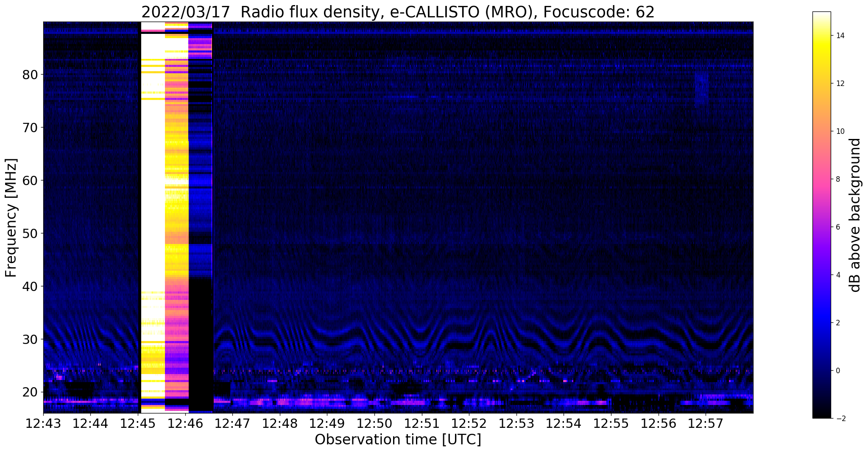The width and height of the screenshot is (868, 452).
Task: Click the 50 MHz frequency tick label
Action: [30, 233]
